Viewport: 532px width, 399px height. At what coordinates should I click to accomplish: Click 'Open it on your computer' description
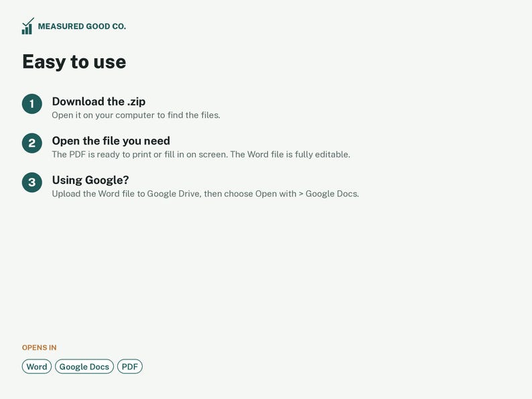(x=136, y=115)
